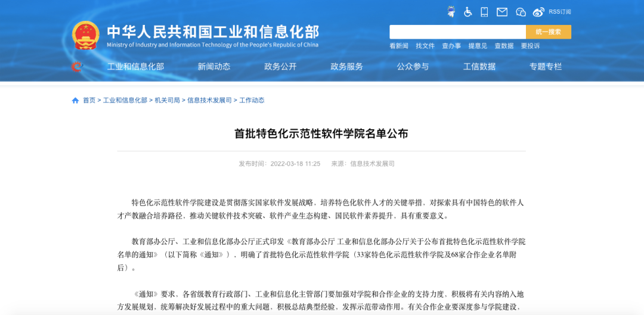The height and width of the screenshot is (315, 644).
Task: Open 找文件 quick link
Action: coord(425,46)
